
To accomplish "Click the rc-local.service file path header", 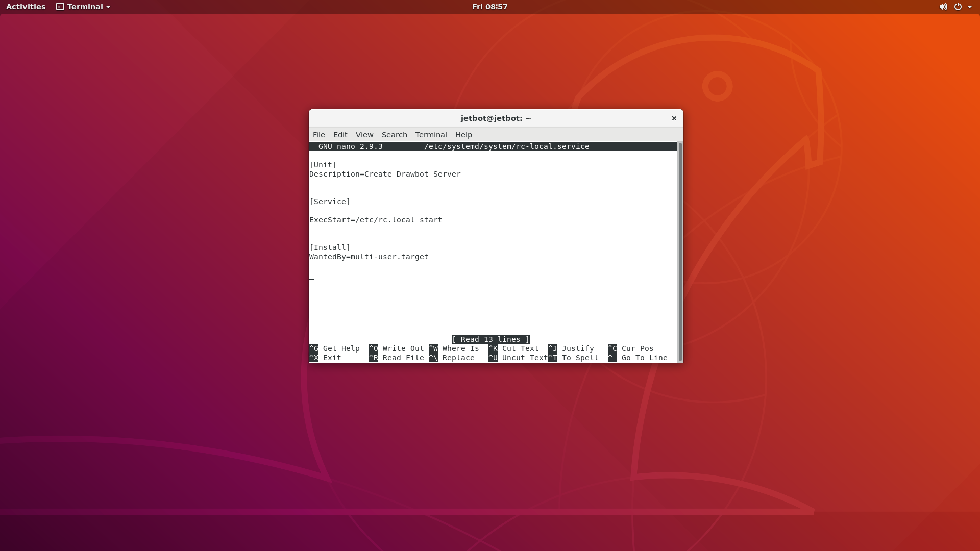I will (x=507, y=146).
